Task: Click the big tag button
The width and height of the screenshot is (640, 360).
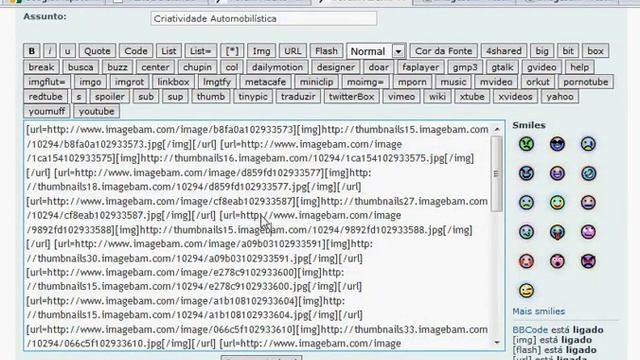Action: pos(542,51)
